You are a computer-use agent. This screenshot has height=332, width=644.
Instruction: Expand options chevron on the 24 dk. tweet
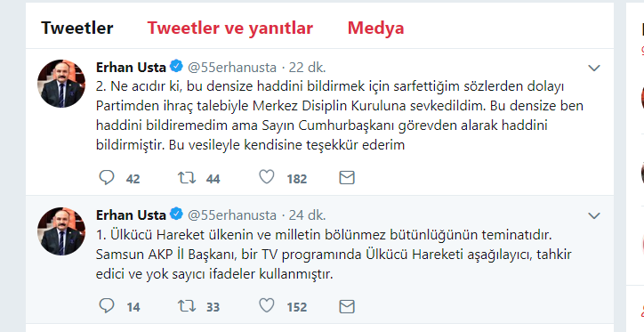pyautogui.click(x=594, y=215)
